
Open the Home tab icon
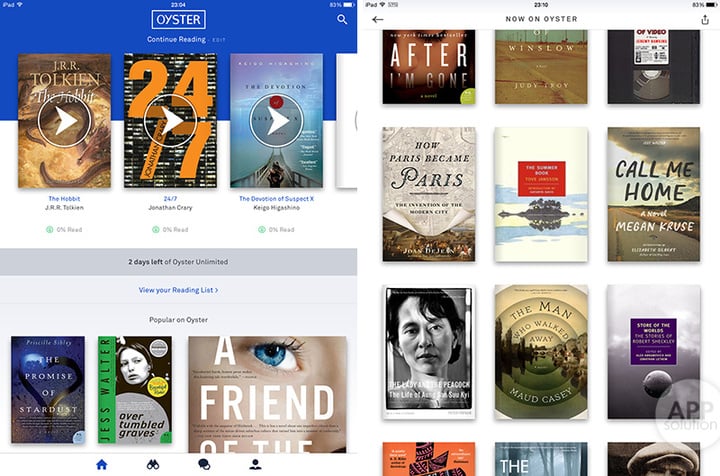pos(101,465)
